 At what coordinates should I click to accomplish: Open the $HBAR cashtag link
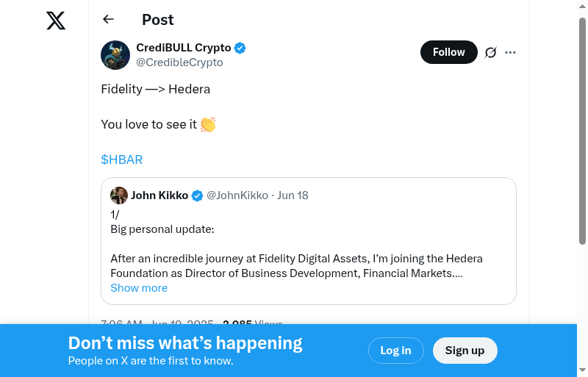click(x=122, y=159)
